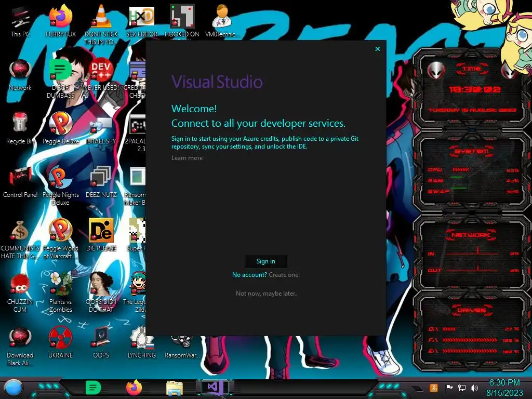This screenshot has width=532, height=399.
Task: Select Download Black Ali... icon
Action: click(x=20, y=346)
